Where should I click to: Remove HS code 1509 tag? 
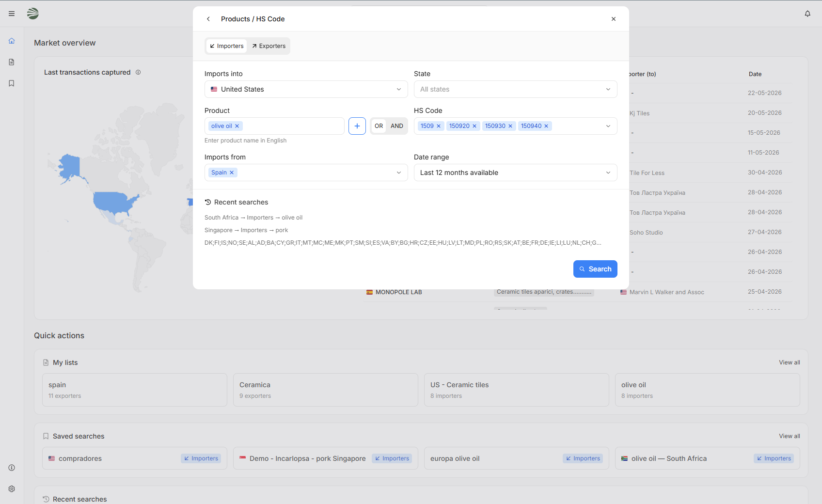pos(439,126)
